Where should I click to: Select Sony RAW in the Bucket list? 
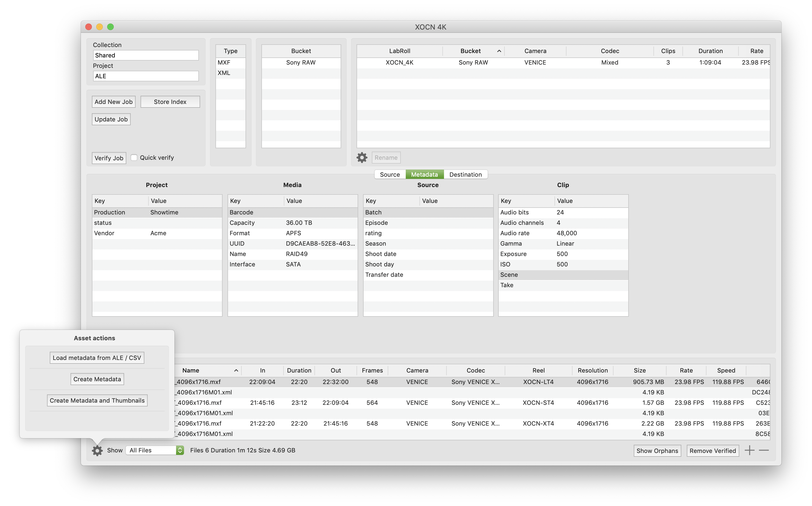pyautogui.click(x=301, y=63)
